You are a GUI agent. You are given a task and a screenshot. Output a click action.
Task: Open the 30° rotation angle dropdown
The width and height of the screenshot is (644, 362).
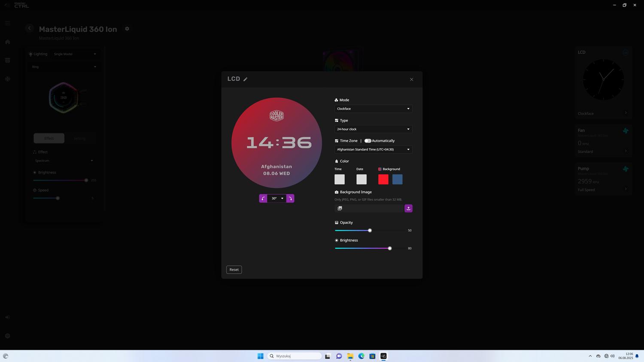(x=277, y=199)
